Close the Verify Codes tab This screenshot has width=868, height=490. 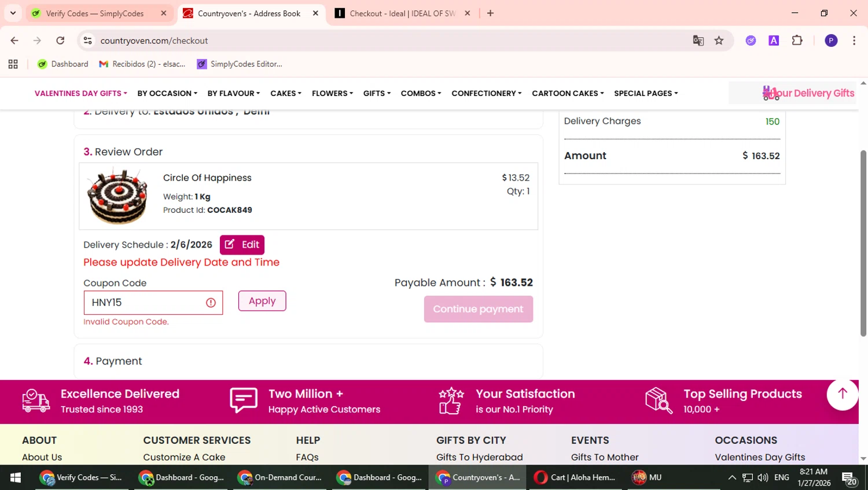point(164,13)
